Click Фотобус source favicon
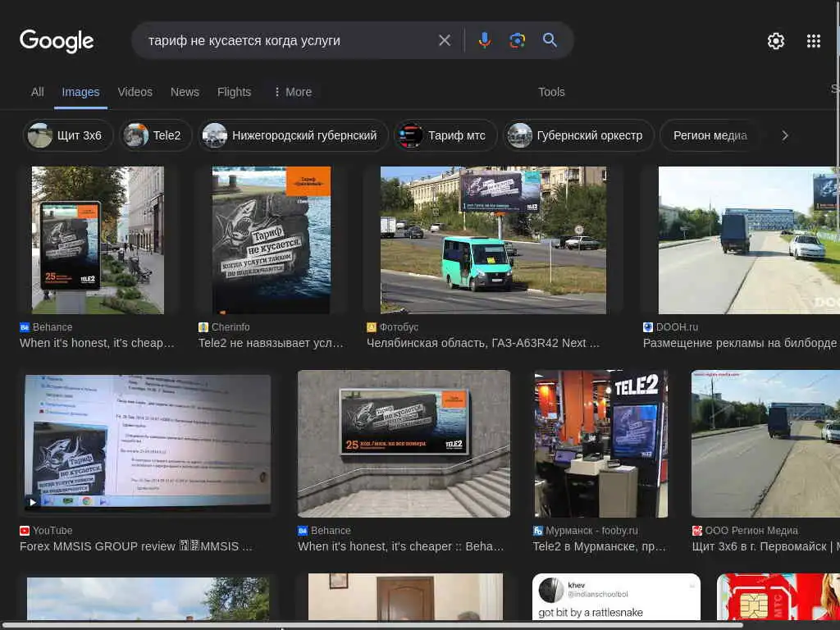 [x=372, y=327]
